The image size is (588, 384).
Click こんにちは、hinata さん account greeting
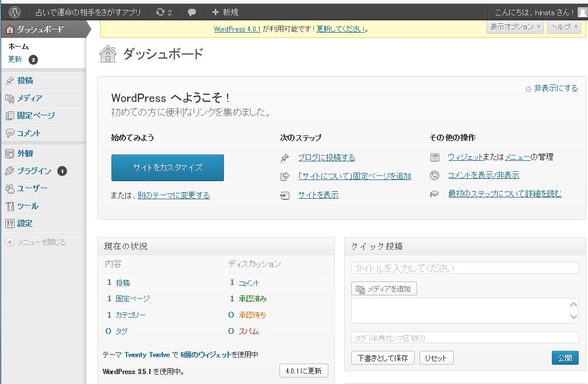[534, 12]
